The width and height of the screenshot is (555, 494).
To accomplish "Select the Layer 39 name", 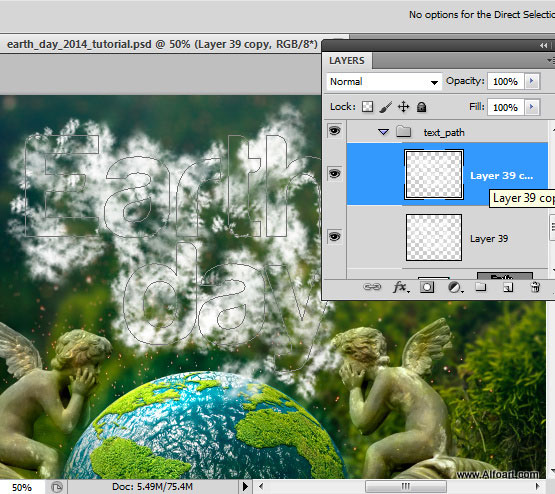I will [x=489, y=239].
